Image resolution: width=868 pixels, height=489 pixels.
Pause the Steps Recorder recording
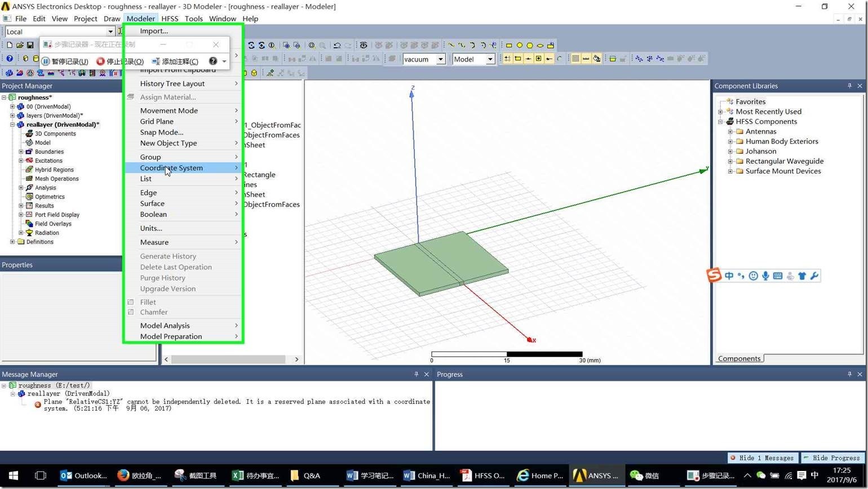click(65, 61)
